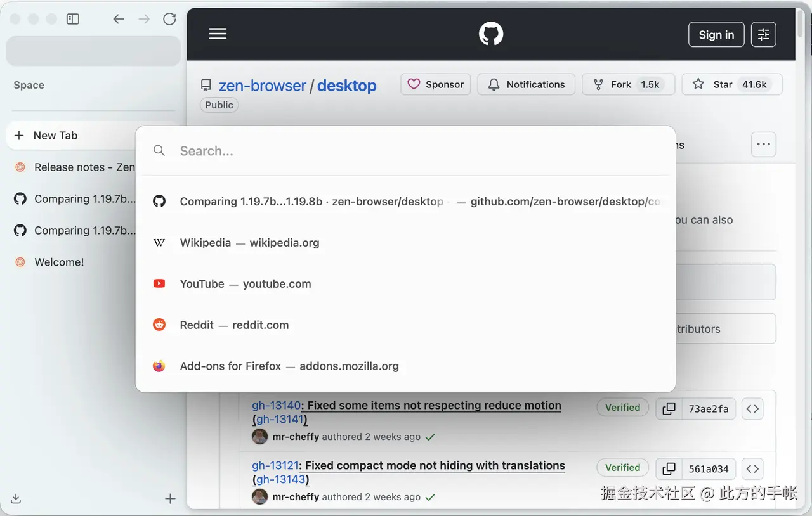Open the gh-13140 issue link
Image resolution: width=812 pixels, height=516 pixels.
click(x=276, y=406)
